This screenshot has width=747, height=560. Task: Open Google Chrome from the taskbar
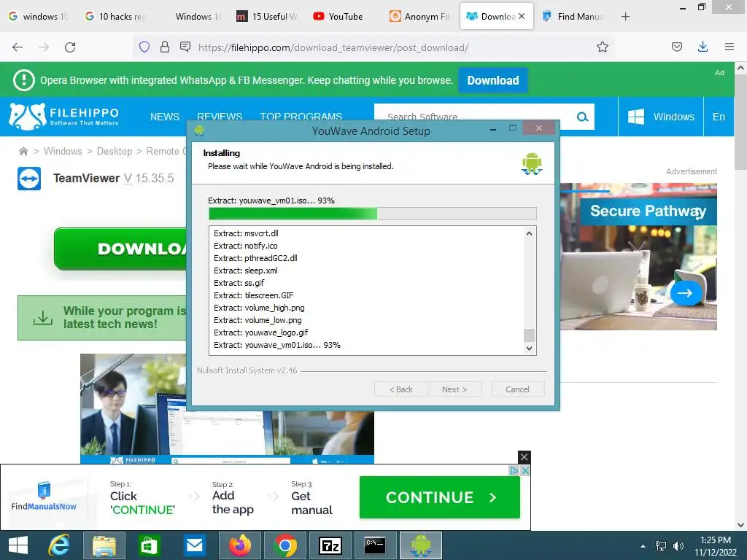click(285, 545)
